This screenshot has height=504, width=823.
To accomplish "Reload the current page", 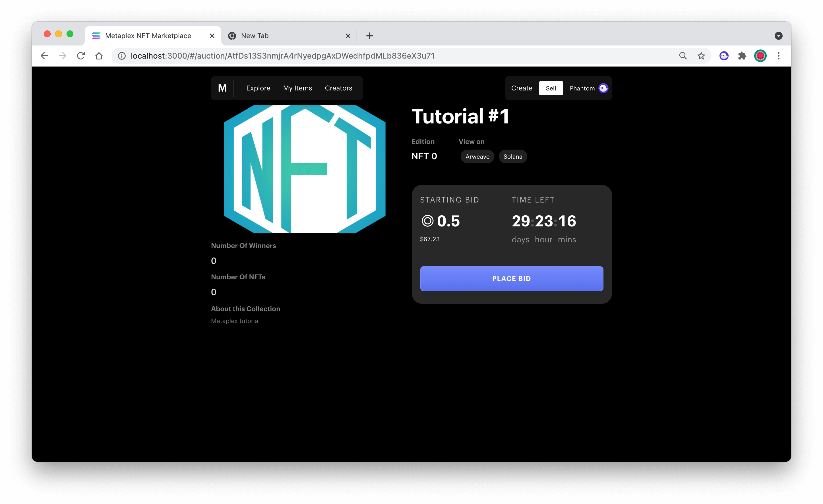I will click(x=81, y=56).
